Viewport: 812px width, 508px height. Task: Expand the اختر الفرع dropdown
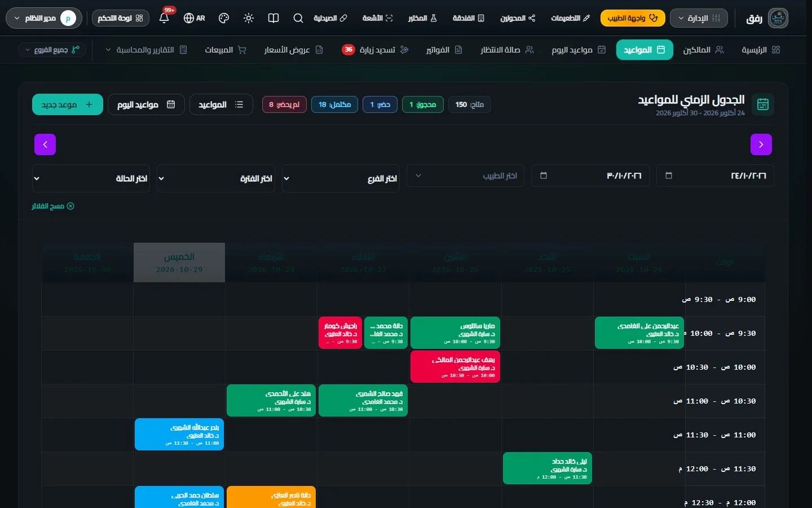[x=341, y=178]
